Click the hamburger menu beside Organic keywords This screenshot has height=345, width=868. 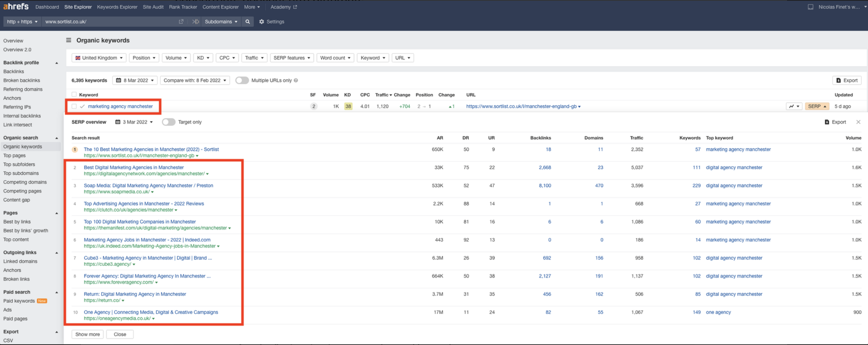click(x=69, y=40)
